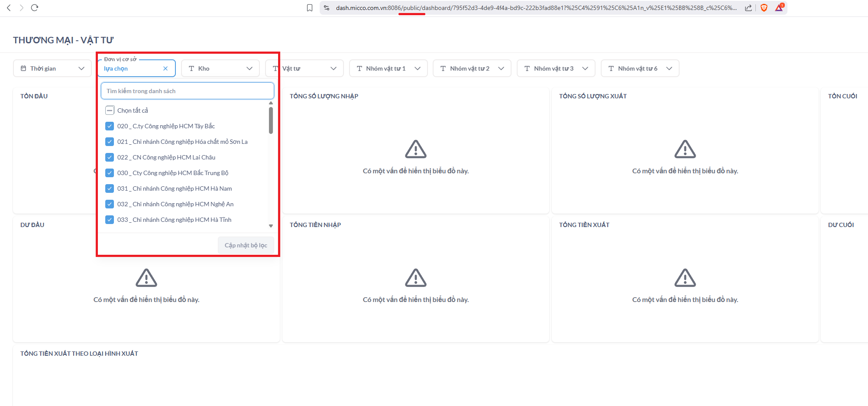Uncheck 020 _ C.ty Công nghiệp HCM Tây Bắc
The width and height of the screenshot is (868, 406).
(110, 126)
